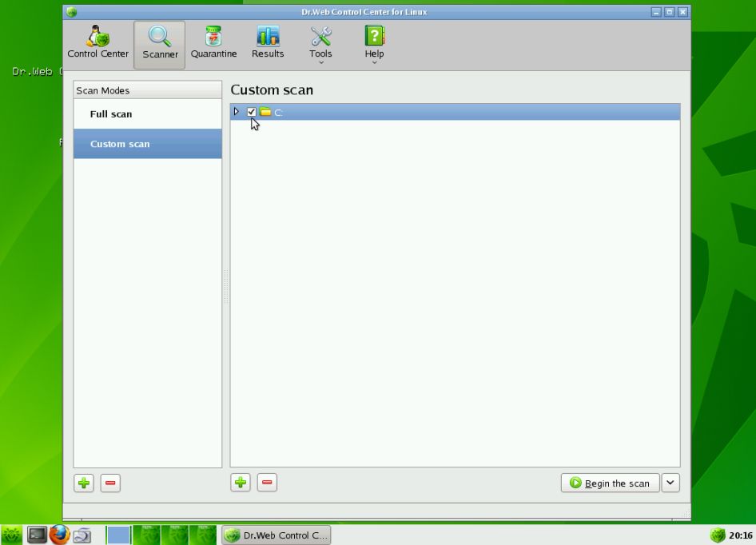Click the taskbar launcher icon right of Firefox
Viewport: 756px width, 545px height.
tap(82, 535)
